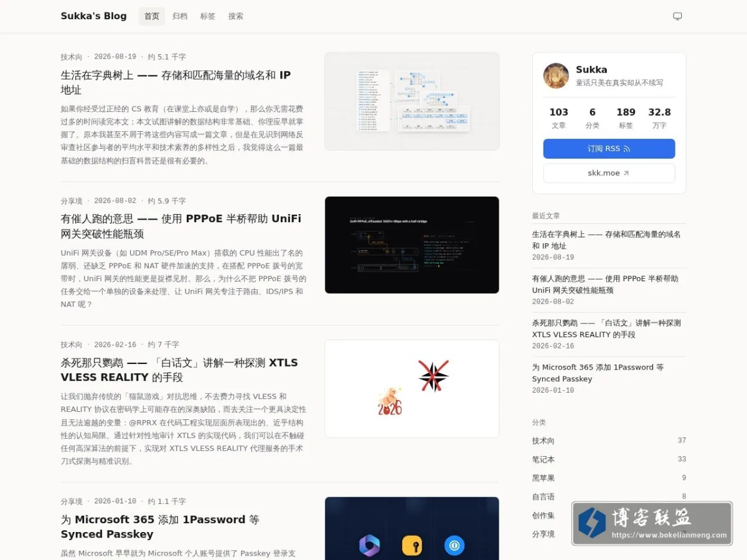747x560 pixels.
Task: Select the 首页 nav tab
Action: pyautogui.click(x=152, y=16)
